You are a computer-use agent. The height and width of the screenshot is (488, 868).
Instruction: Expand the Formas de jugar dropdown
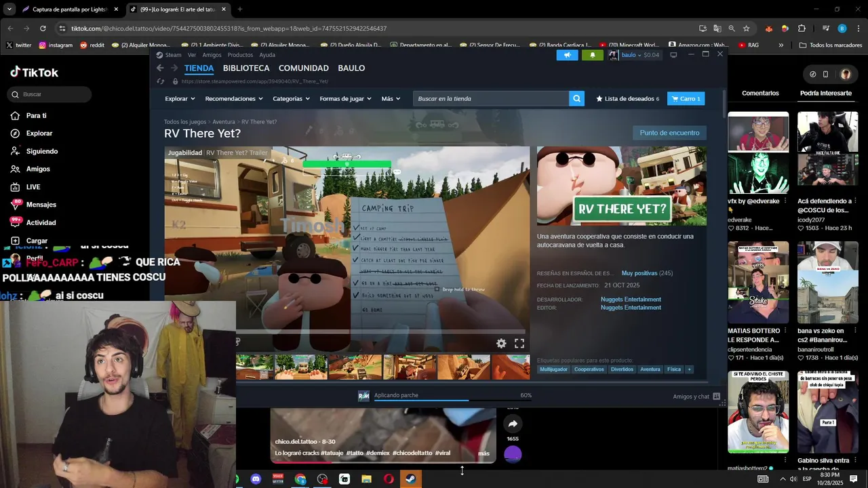click(346, 99)
